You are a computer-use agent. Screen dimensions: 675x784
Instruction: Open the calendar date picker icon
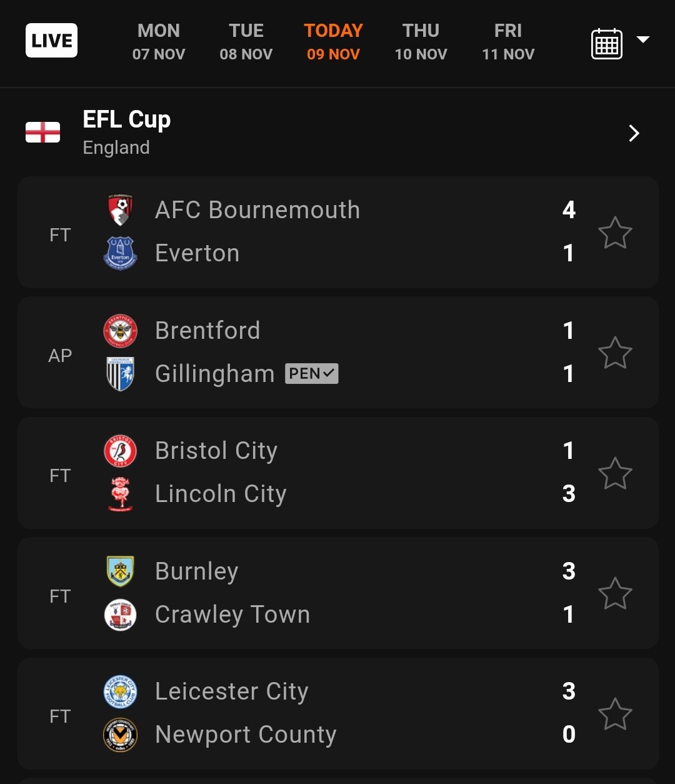(606, 43)
